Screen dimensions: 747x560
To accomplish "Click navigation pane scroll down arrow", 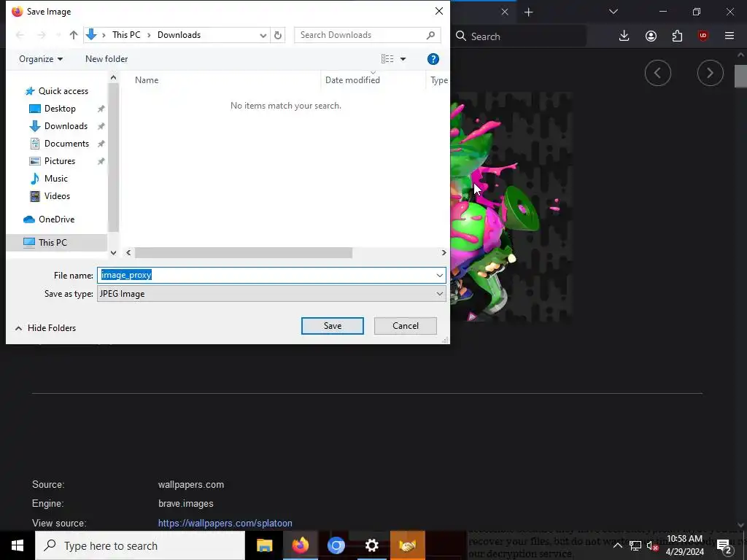I will point(113,253).
